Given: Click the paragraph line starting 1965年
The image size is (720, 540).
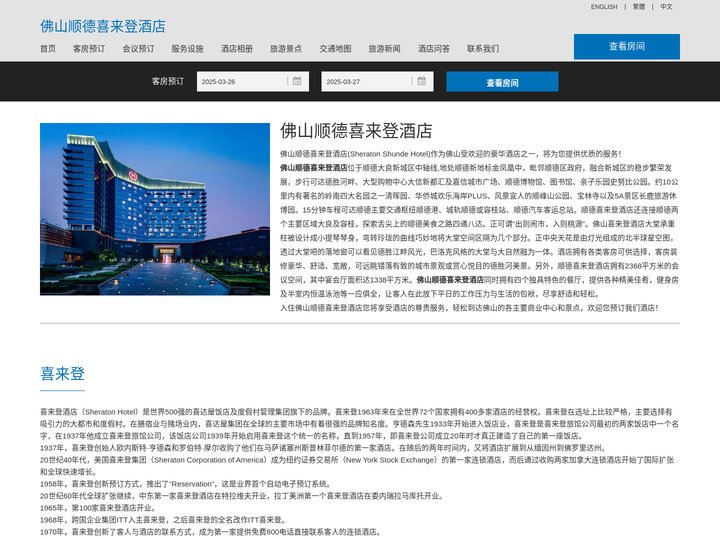Looking at the screenshot, I should (99, 508).
